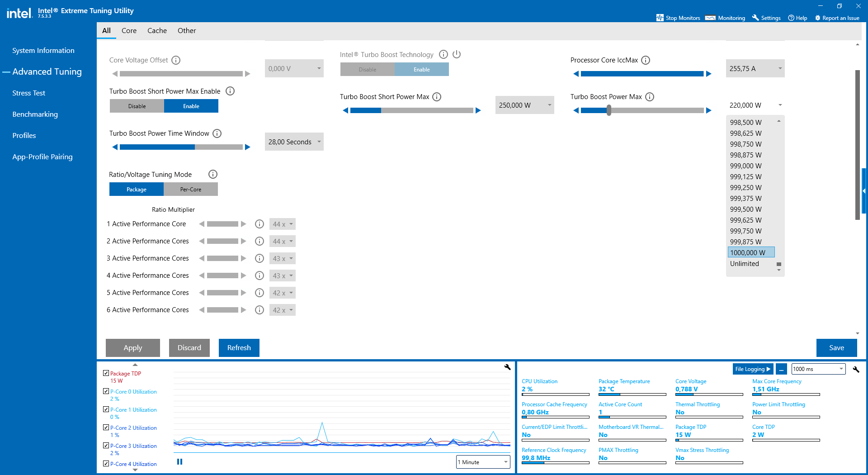Click the Core Voltage Offset info icon
Image resolution: width=868 pixels, height=475 pixels.
[176, 60]
